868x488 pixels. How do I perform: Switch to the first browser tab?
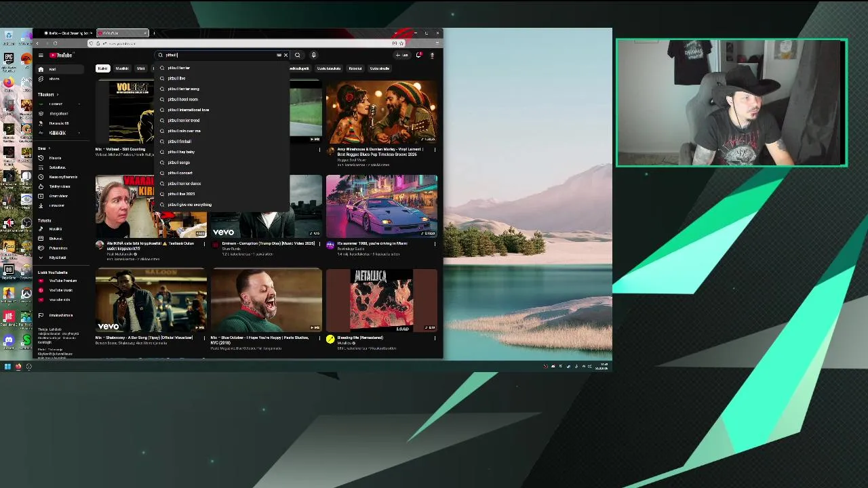pyautogui.click(x=68, y=33)
